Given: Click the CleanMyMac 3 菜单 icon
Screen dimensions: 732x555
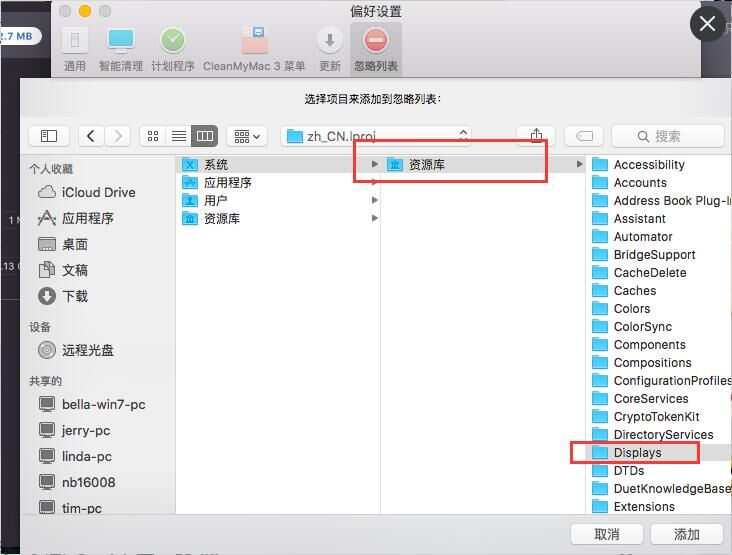Looking at the screenshot, I should coord(254,48).
